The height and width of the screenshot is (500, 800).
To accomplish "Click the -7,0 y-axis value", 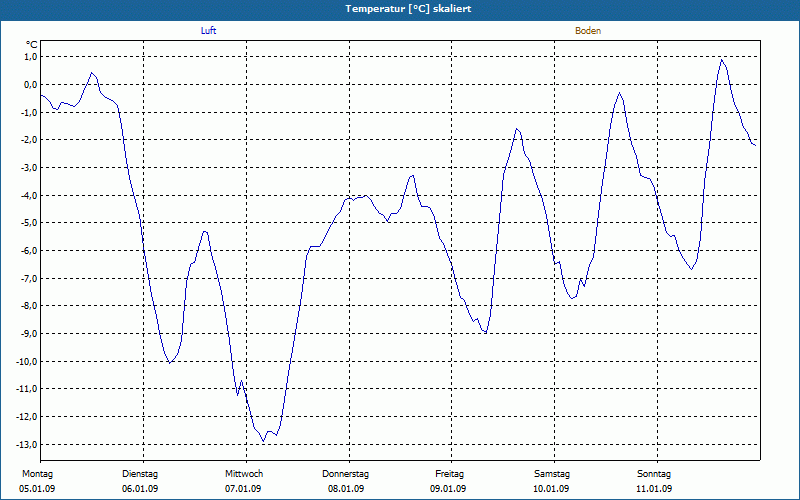I will [x=29, y=279].
